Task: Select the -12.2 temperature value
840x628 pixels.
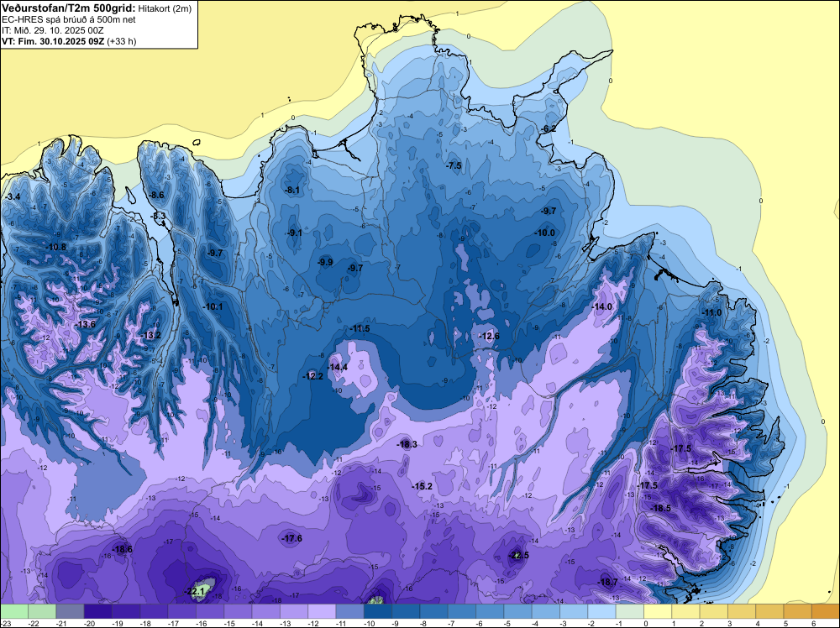Action: (x=312, y=376)
